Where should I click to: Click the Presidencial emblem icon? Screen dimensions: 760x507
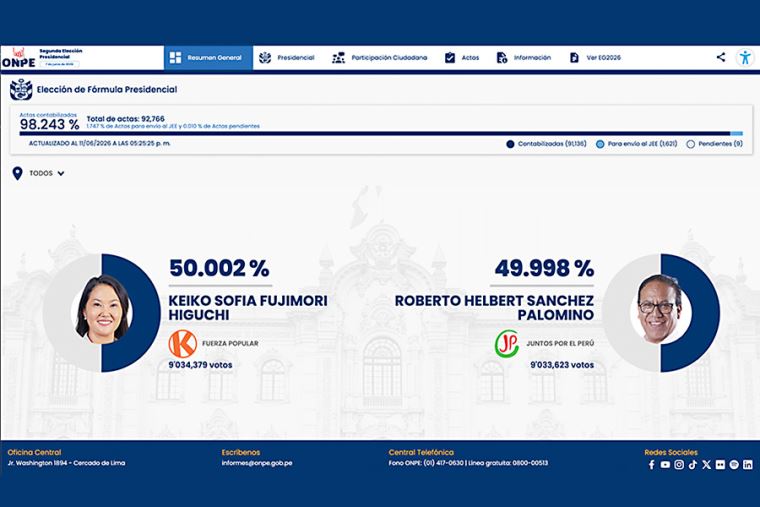[x=265, y=58]
